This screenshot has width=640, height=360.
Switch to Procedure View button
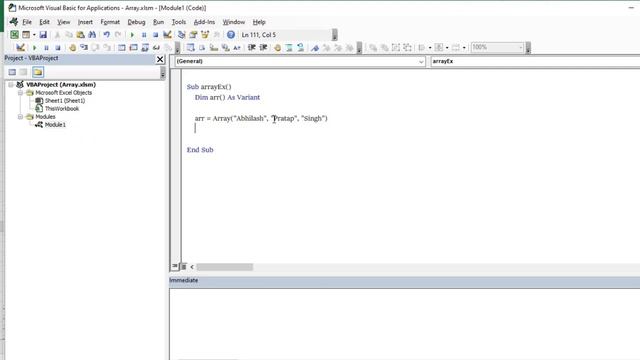pos(175,266)
